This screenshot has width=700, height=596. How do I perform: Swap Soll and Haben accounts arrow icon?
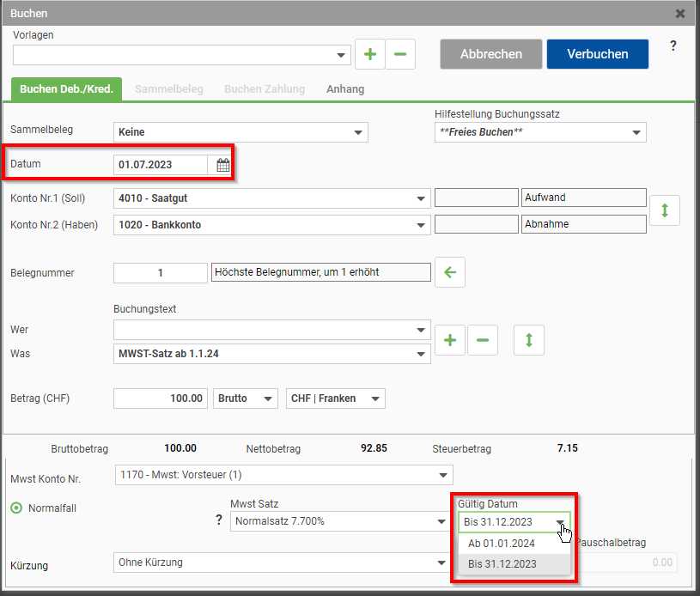pos(665,210)
